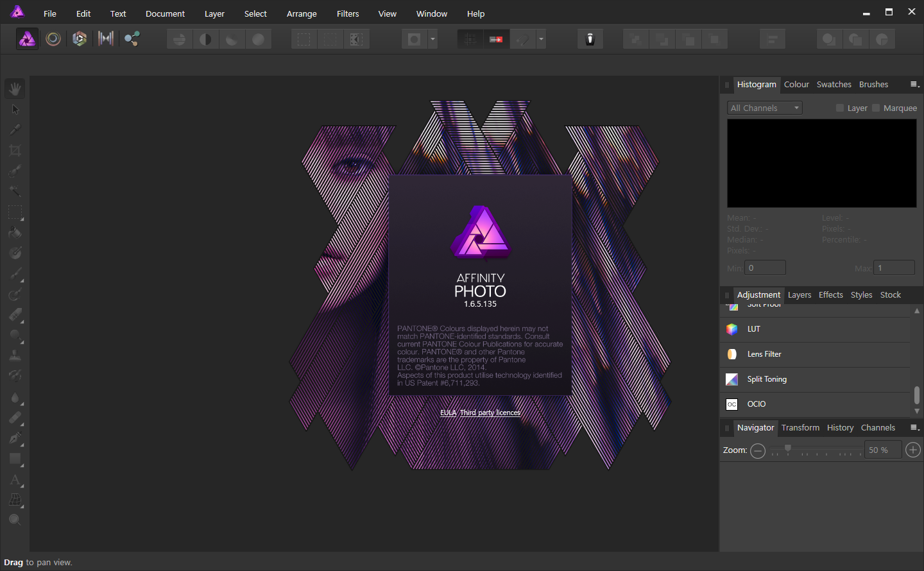Expand the Quick Mask options arrow
This screenshot has width=924, height=571.
pyautogui.click(x=433, y=39)
